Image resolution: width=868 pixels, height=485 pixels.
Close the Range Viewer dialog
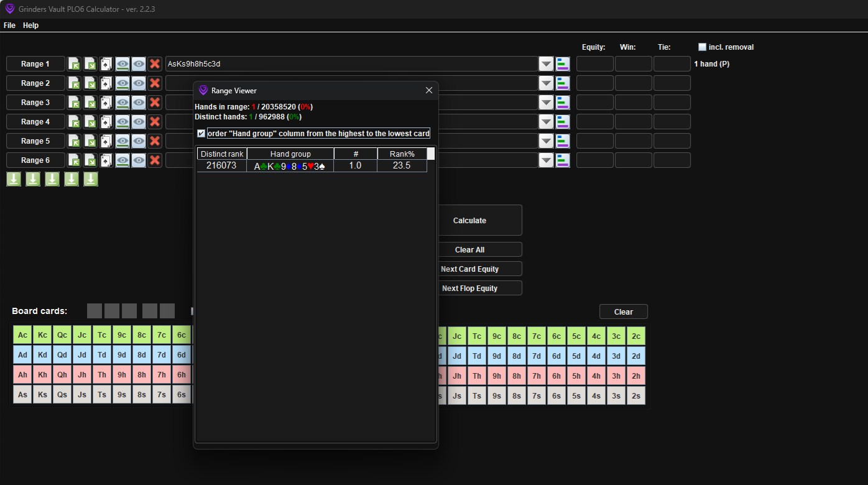click(428, 91)
